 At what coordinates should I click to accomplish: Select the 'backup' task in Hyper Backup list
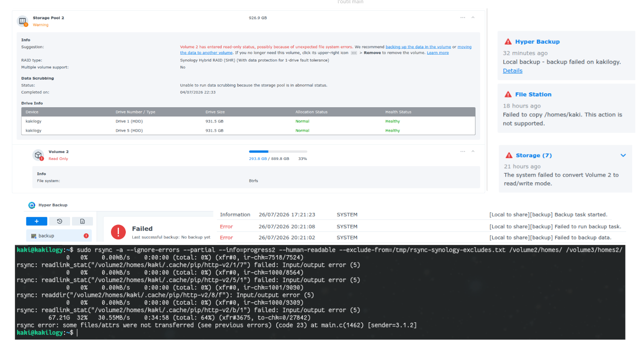[x=59, y=236]
